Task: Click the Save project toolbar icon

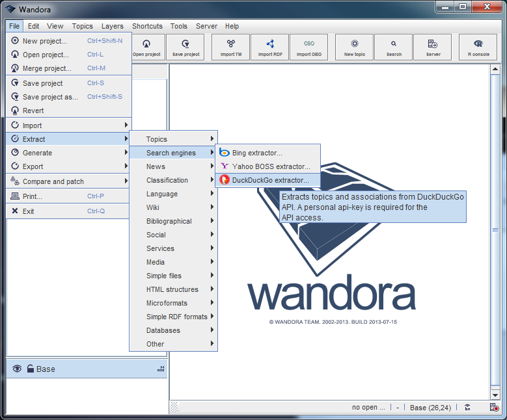Action: pyautogui.click(x=185, y=47)
